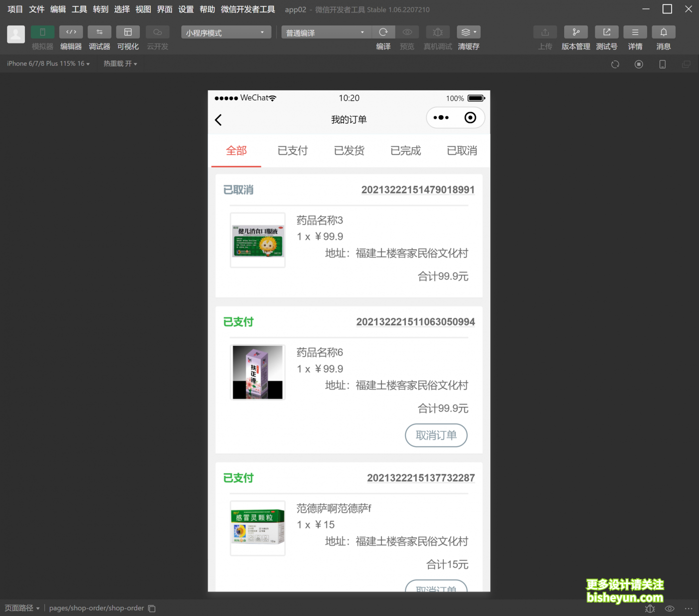Viewport: 699px width, 616px height.
Task: Click the 范德萨啊范德萨f product thumbnail
Action: [x=258, y=528]
